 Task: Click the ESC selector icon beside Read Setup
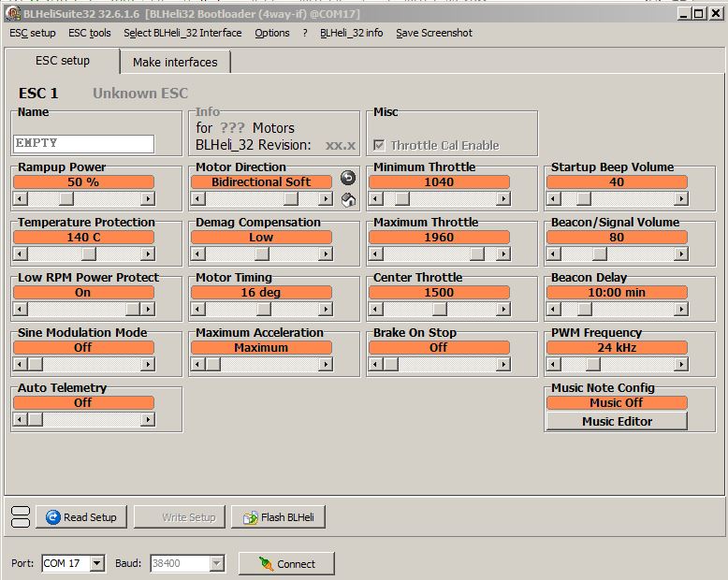click(21, 517)
